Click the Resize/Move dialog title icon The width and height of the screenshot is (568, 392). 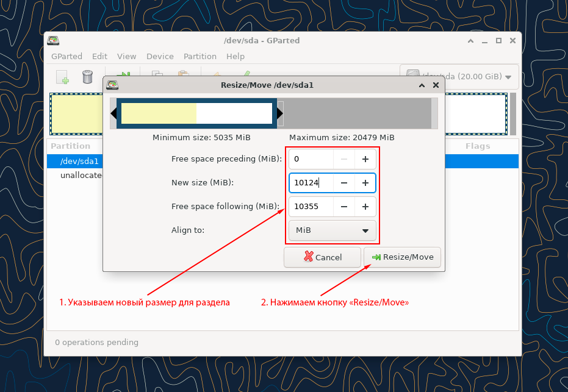(112, 85)
